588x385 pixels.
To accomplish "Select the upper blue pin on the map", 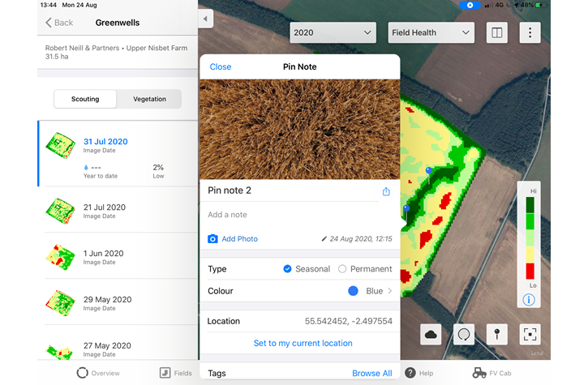I will pyautogui.click(x=428, y=171).
